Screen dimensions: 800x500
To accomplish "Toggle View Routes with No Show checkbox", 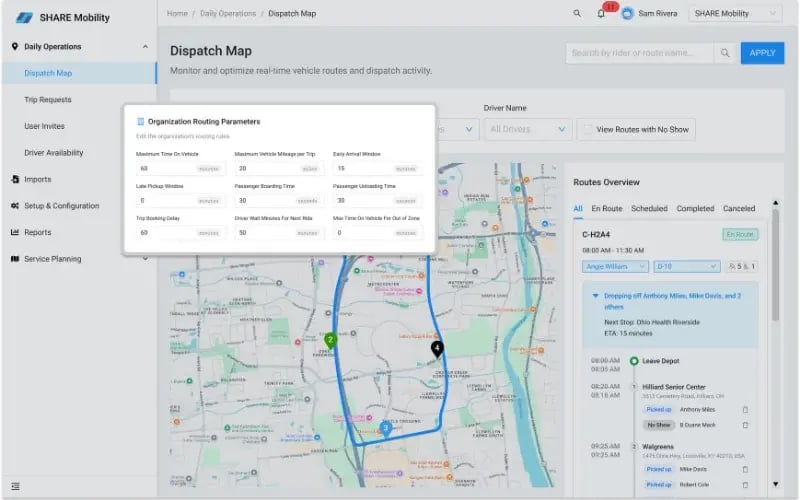I will tap(588, 130).
